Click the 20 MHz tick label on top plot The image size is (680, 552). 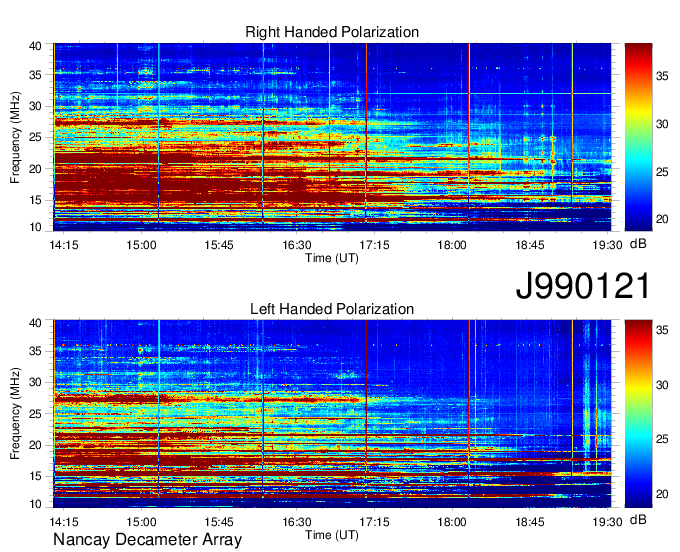pyautogui.click(x=35, y=169)
